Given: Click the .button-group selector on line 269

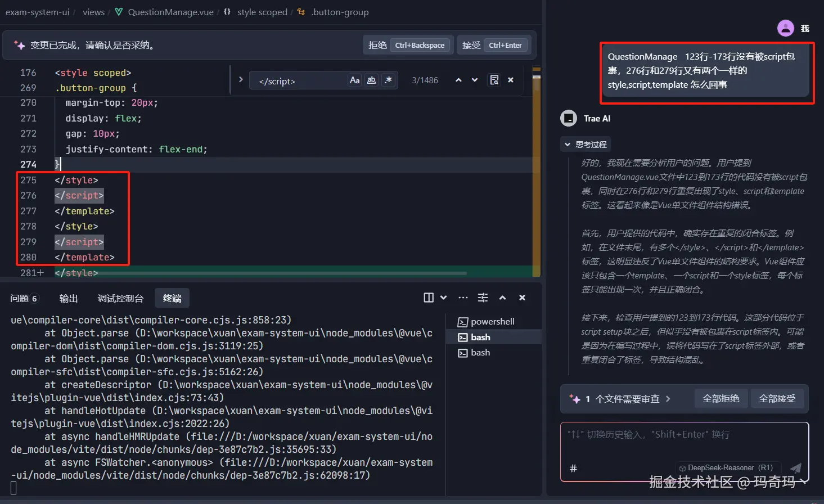Looking at the screenshot, I should click(90, 88).
